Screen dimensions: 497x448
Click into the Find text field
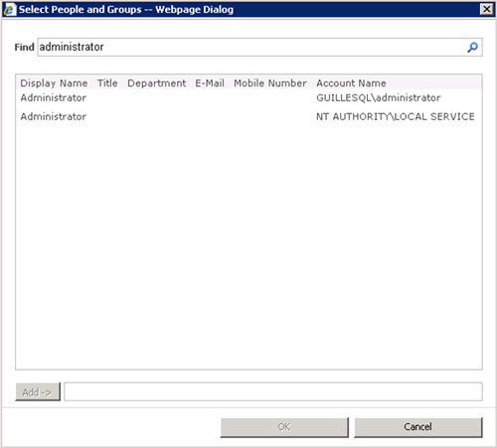(x=251, y=47)
